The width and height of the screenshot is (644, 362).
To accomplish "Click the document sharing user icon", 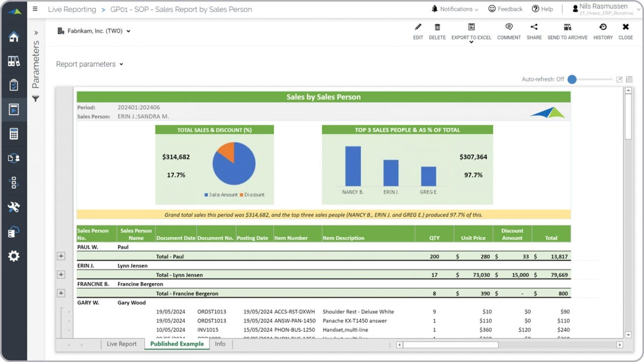I will tap(14, 158).
